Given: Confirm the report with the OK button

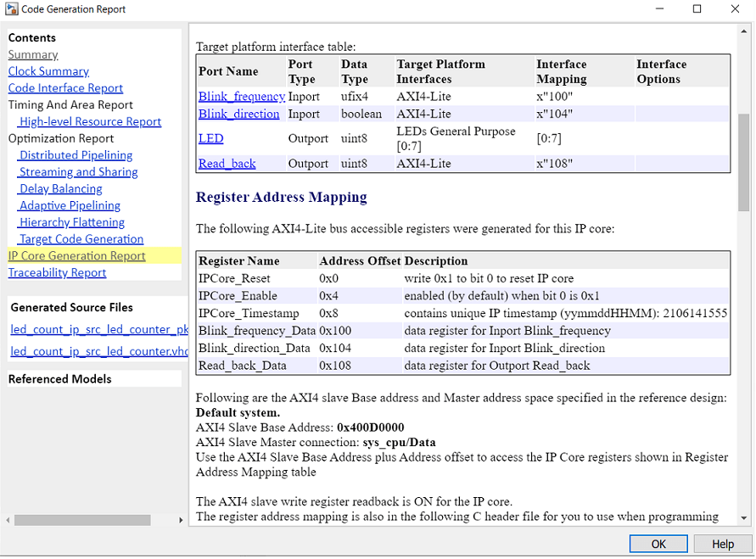Looking at the screenshot, I should (658, 544).
